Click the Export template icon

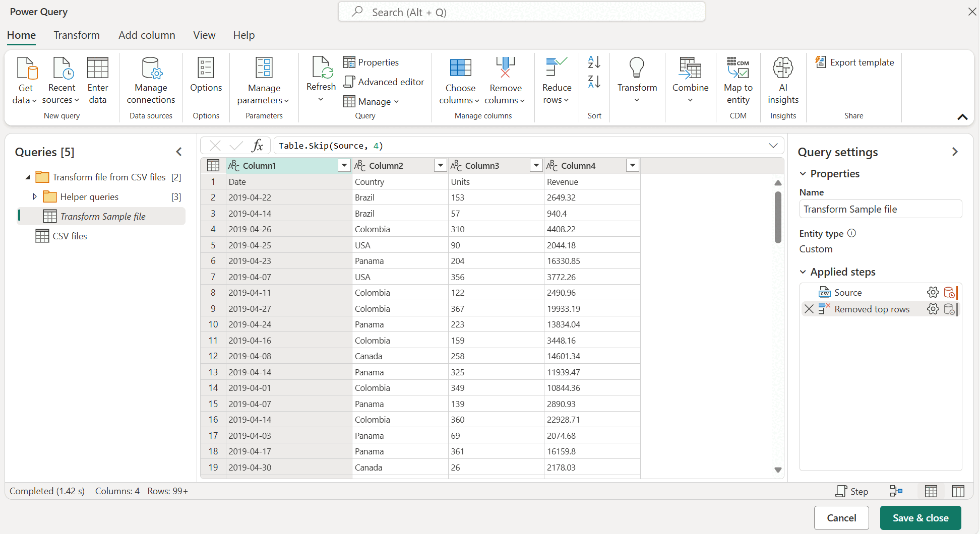pos(821,62)
